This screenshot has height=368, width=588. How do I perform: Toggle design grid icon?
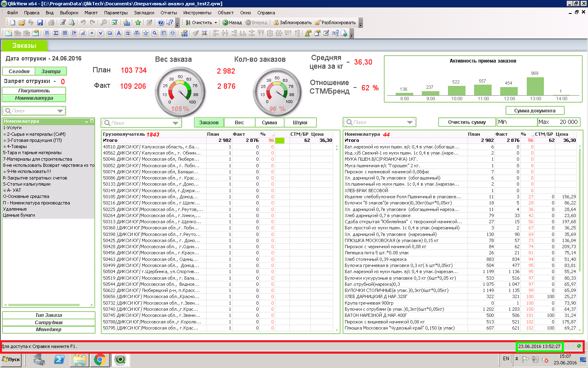205,33
